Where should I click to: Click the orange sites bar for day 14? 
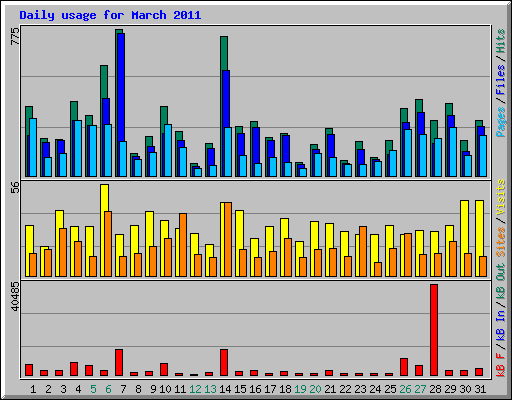point(228,239)
